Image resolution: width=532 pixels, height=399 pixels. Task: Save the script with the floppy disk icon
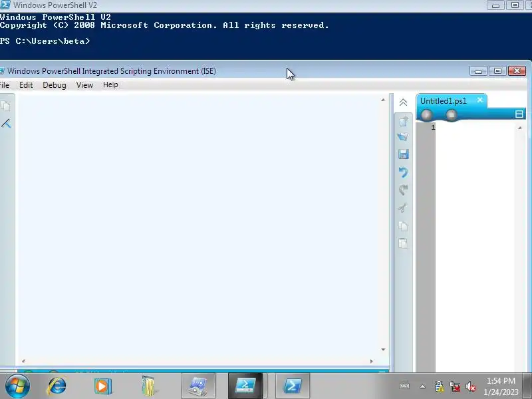point(404,154)
